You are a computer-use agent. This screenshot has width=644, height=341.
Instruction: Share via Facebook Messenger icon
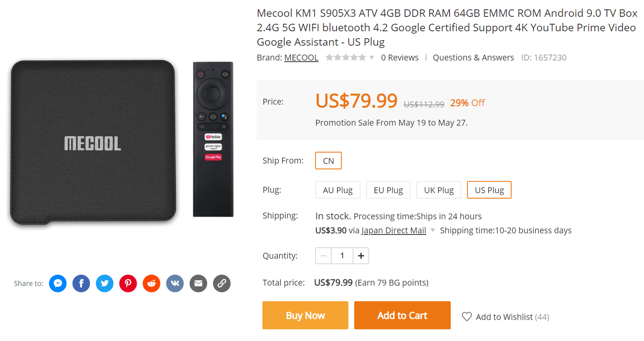[58, 283]
